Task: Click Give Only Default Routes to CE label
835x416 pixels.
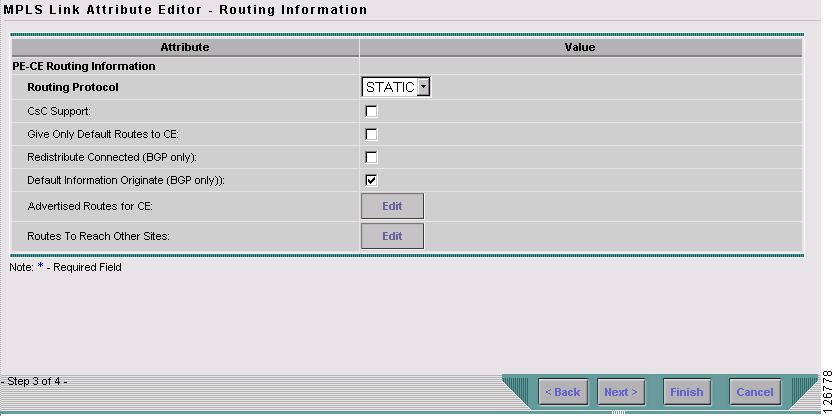Action: 103,135
